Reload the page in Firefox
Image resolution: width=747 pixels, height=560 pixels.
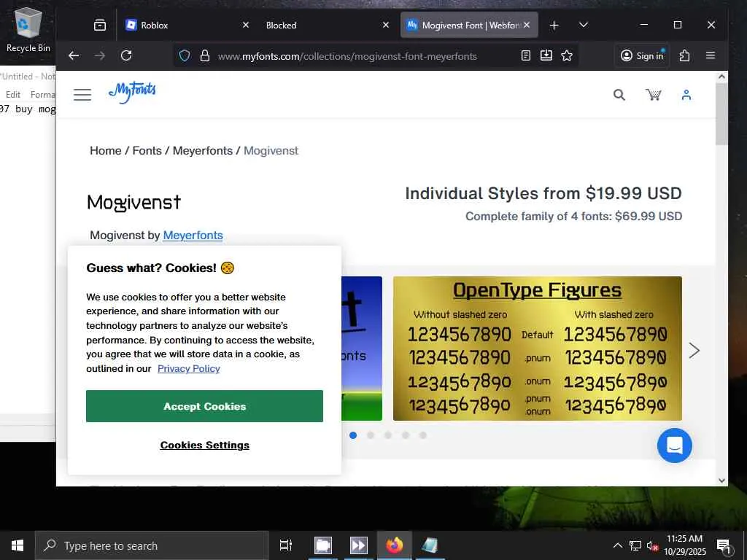click(x=126, y=55)
